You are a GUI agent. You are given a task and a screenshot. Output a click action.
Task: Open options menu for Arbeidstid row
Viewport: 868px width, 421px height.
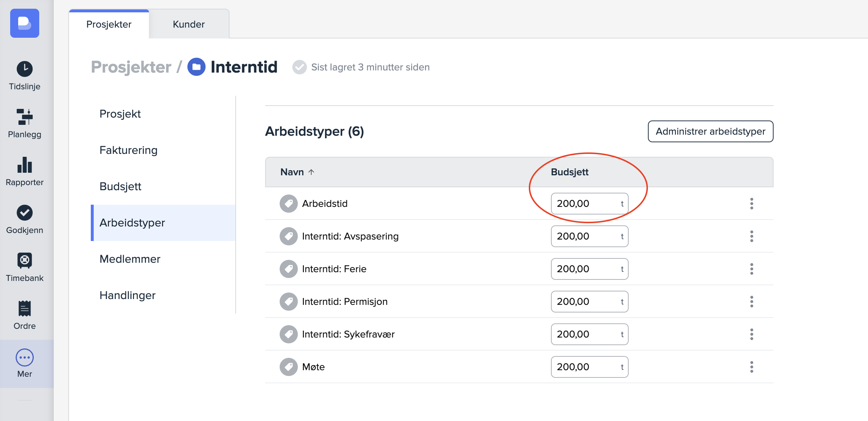click(751, 204)
